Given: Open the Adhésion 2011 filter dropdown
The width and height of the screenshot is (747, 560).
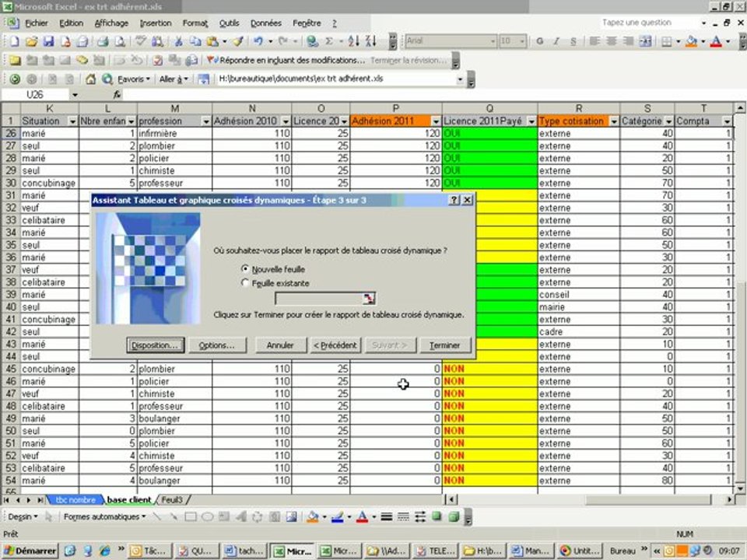Looking at the screenshot, I should pos(436,121).
